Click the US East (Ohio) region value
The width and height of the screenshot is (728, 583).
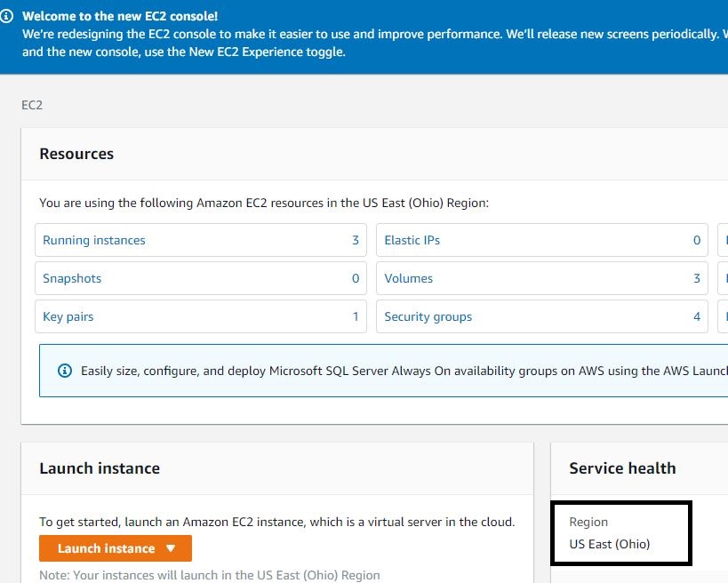[609, 544]
